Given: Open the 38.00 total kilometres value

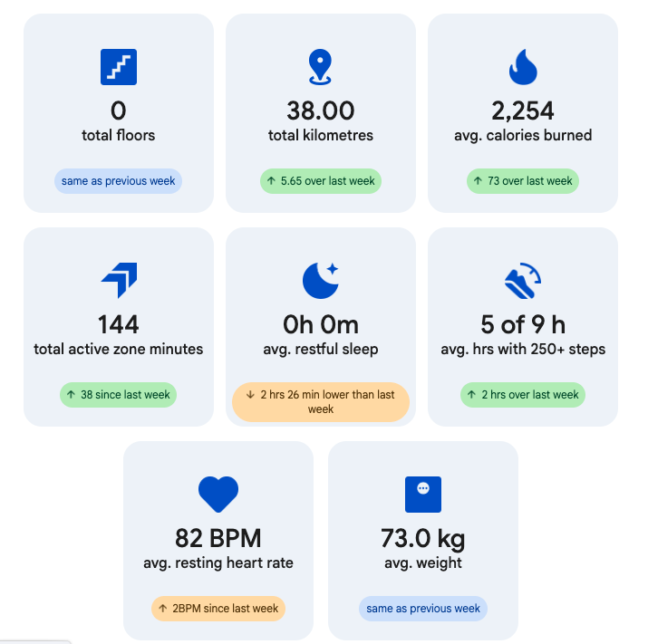Looking at the screenshot, I should (x=321, y=111).
